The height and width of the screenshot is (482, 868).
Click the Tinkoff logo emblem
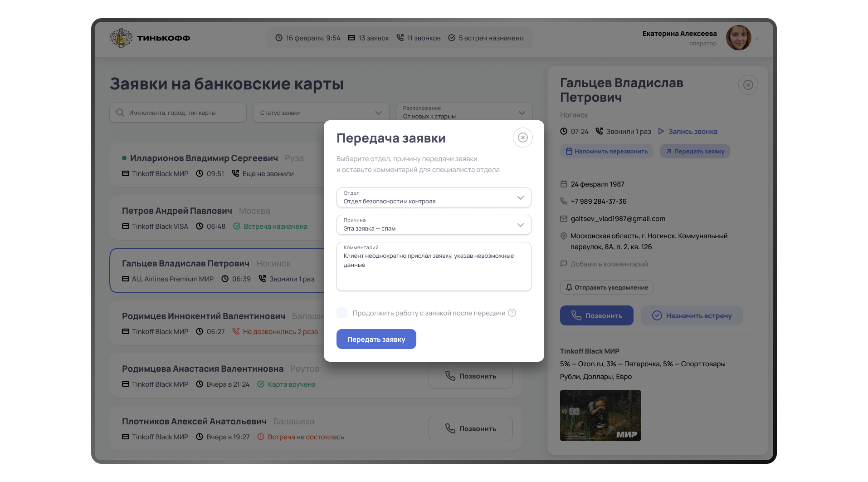point(121,38)
